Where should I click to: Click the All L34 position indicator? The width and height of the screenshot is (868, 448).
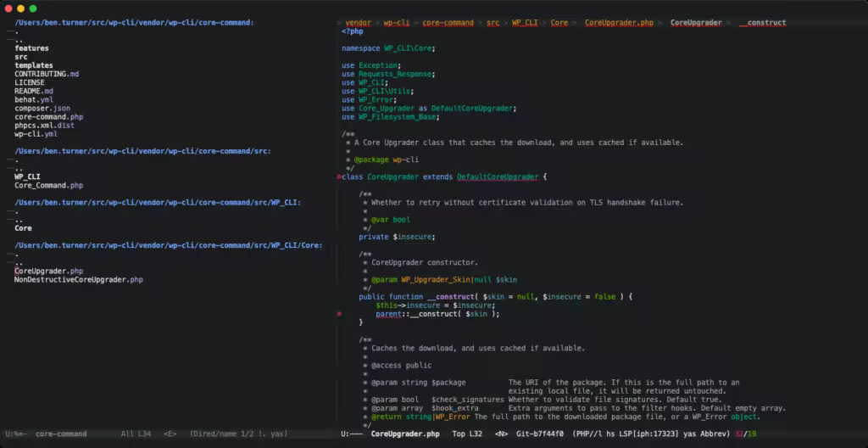point(136,434)
